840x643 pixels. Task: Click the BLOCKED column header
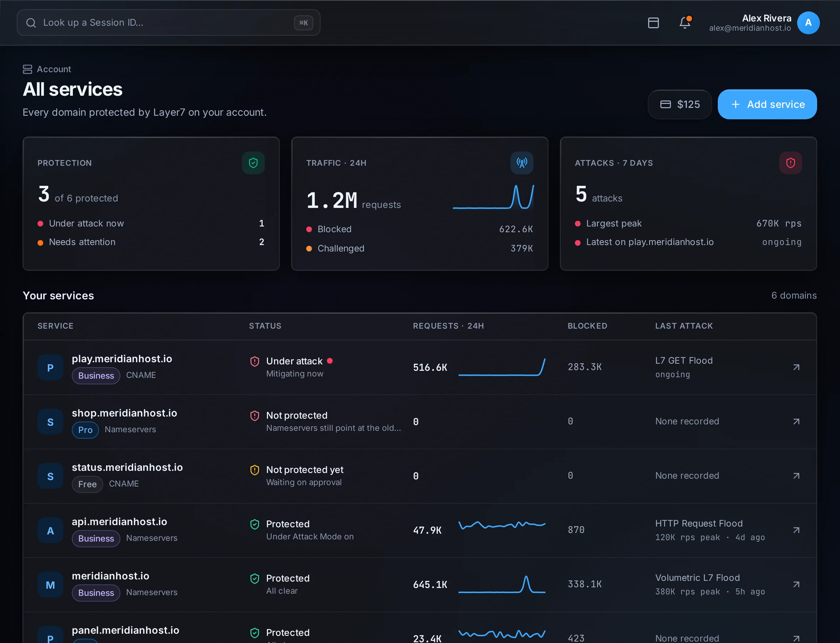coord(587,326)
